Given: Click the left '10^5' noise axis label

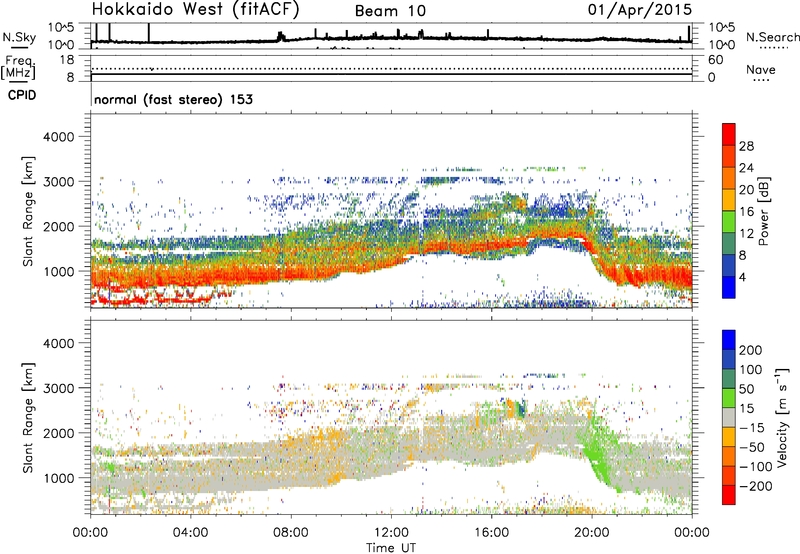Looking at the screenshot, I should point(61,28).
